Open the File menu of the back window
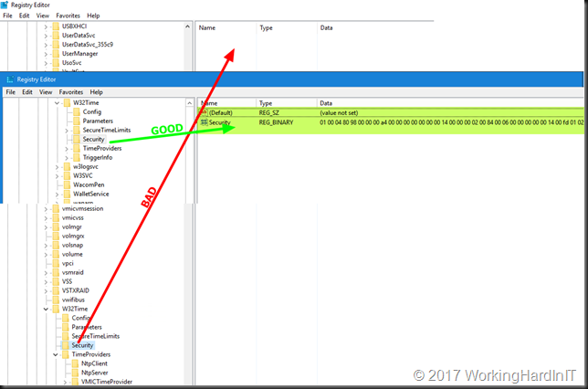Screen dimensions: 588x389 click(x=7, y=16)
